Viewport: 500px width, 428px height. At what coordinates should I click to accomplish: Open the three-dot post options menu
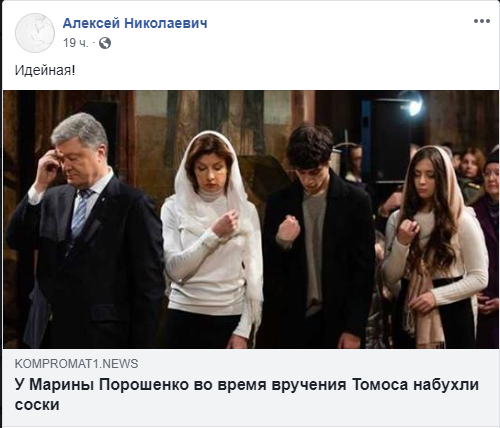482,21
